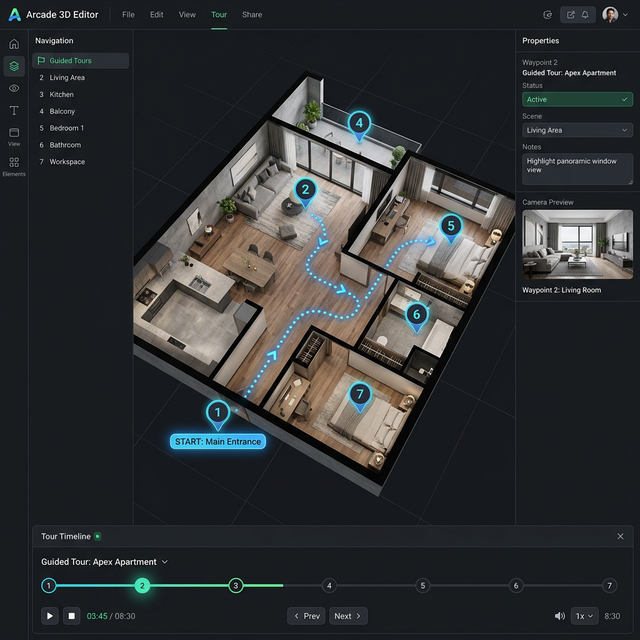Expand the Guided Tour: Apex Apartment selector
This screenshot has width=640, height=640.
coord(105,562)
